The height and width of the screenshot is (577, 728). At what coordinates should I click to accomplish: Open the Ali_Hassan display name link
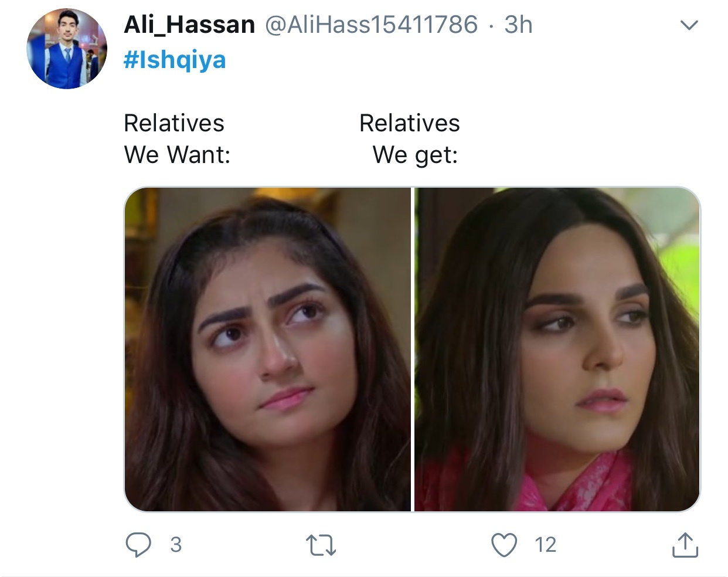tap(189, 25)
